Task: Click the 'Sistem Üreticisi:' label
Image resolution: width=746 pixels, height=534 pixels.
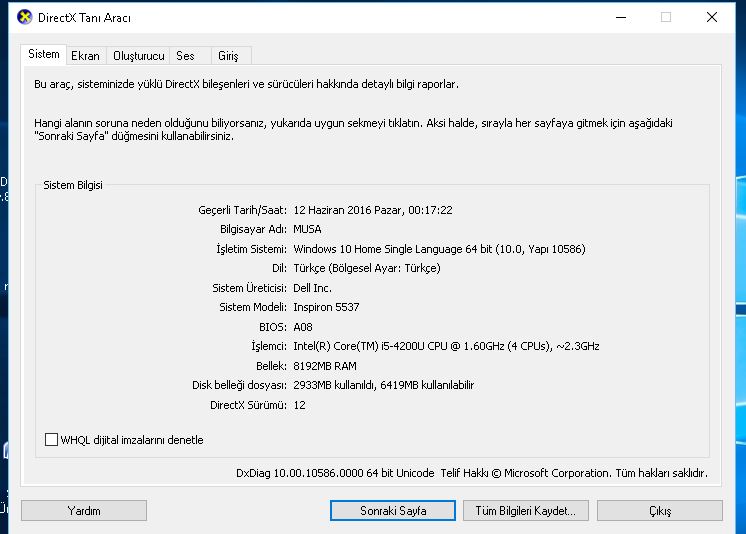Action: coord(250,288)
